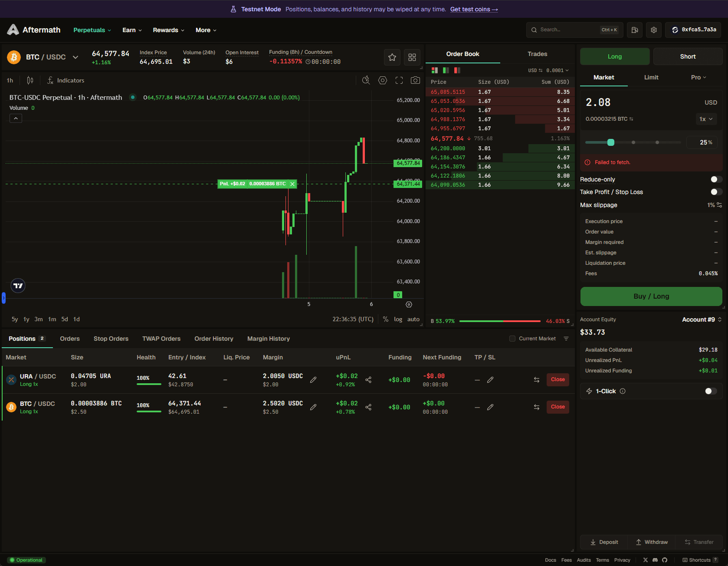Click Withdraw button
Image resolution: width=728 pixels, height=566 pixels.
(652, 542)
